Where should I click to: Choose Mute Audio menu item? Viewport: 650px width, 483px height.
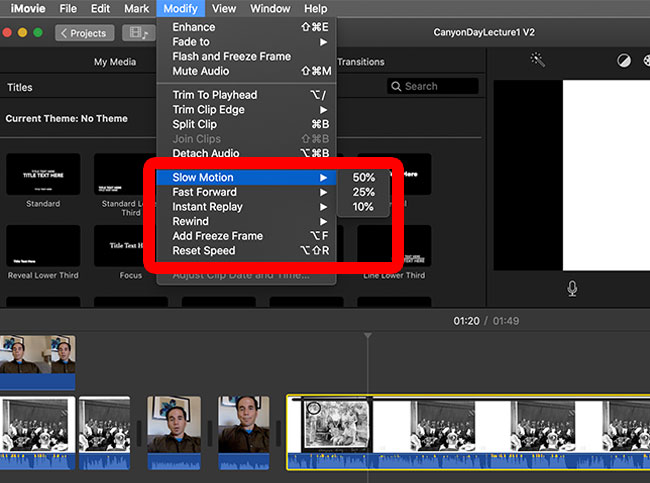pos(246,71)
